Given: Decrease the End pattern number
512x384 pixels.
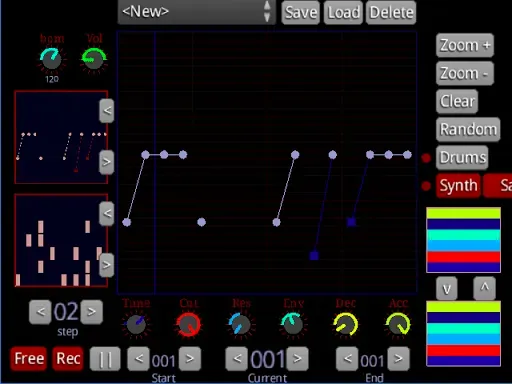Looking at the screenshot, I should pos(347,359).
